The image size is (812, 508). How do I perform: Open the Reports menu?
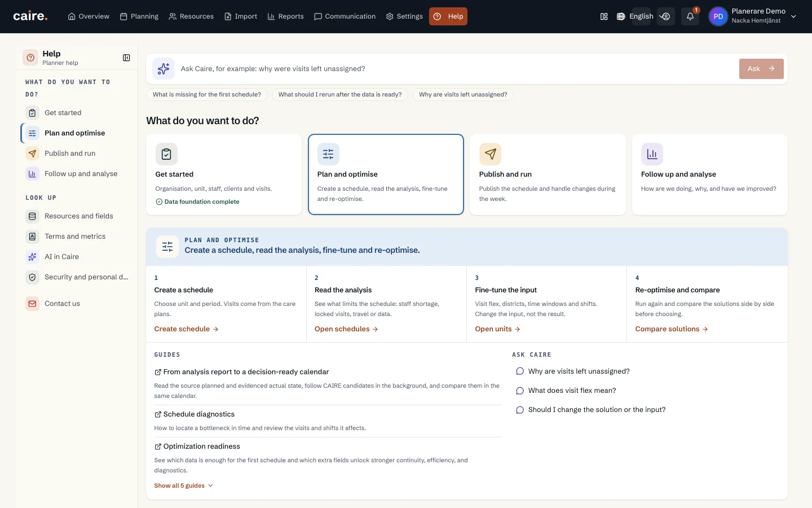click(285, 16)
